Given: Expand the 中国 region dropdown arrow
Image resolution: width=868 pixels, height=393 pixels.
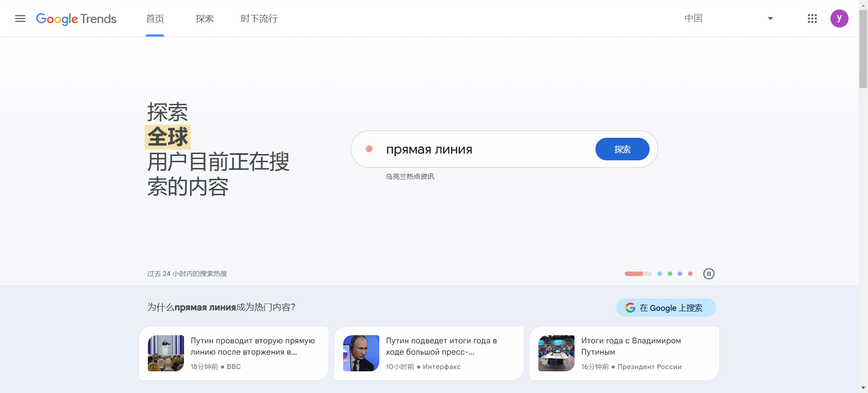Looking at the screenshot, I should tap(770, 19).
